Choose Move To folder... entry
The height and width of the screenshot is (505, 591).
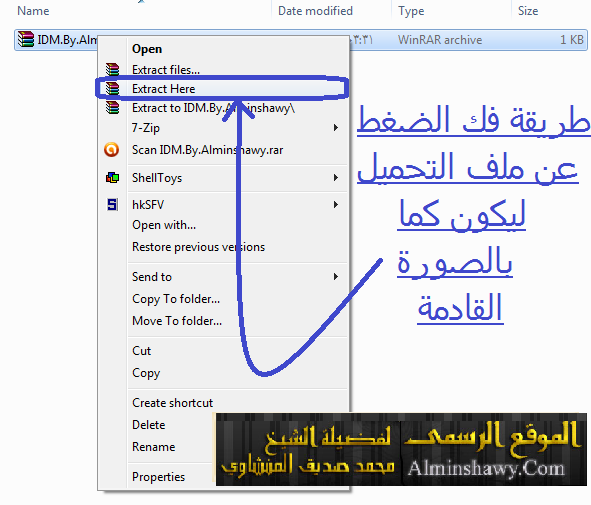pyautogui.click(x=177, y=321)
